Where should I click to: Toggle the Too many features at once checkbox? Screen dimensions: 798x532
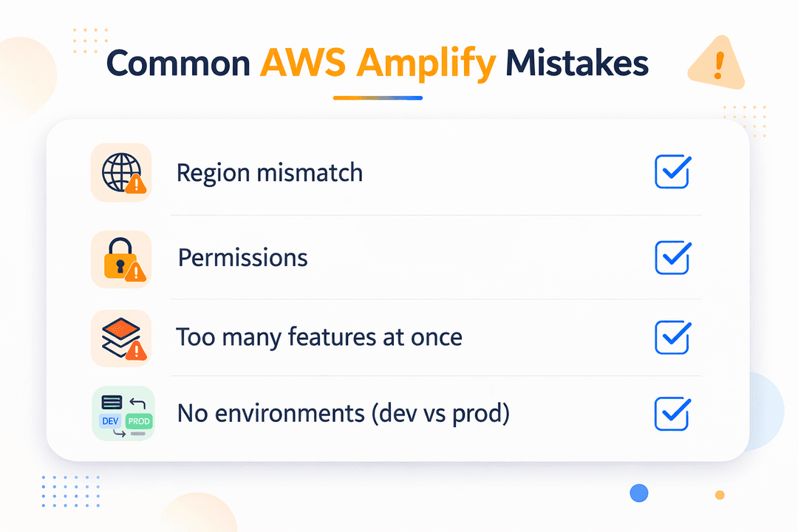673,337
